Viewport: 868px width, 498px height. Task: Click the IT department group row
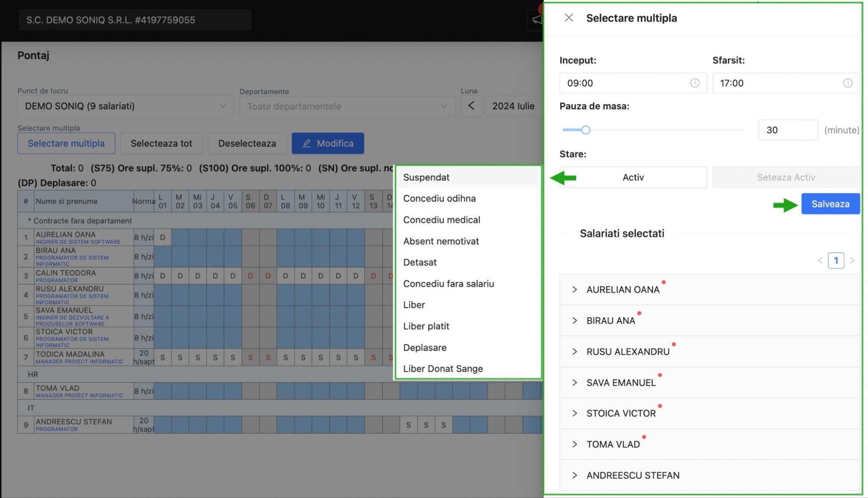point(280,408)
